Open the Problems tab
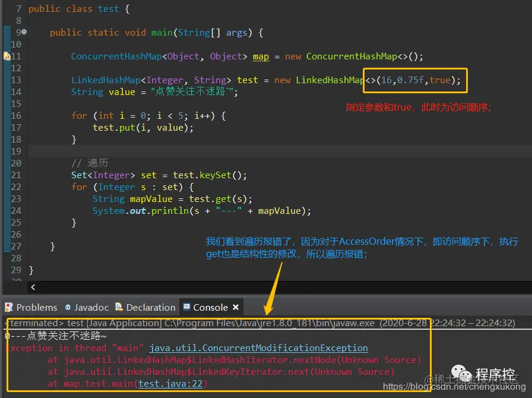 click(x=31, y=307)
